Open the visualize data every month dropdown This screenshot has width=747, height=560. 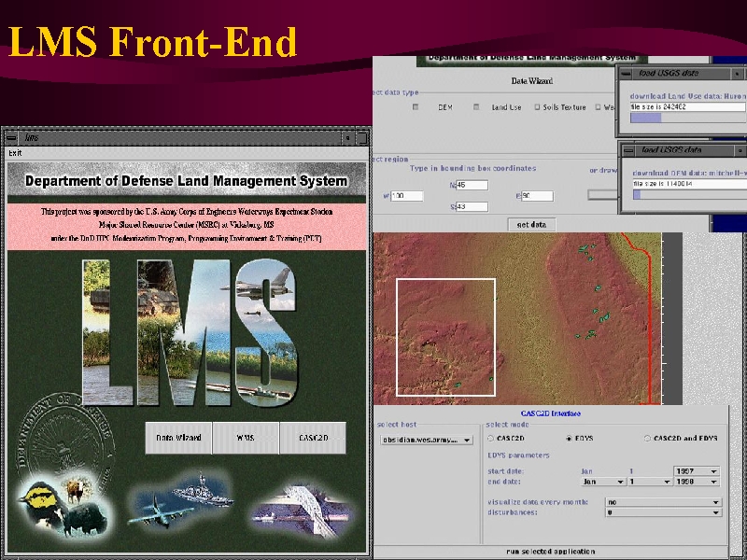(x=663, y=502)
